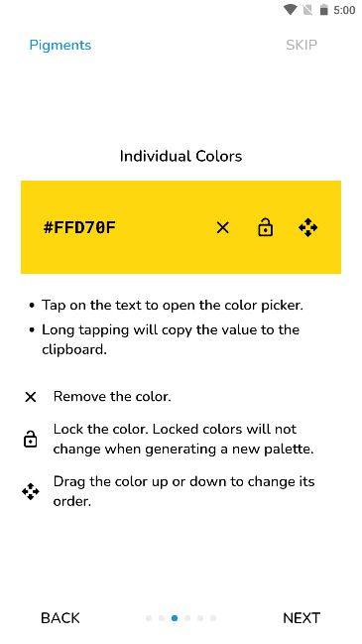Click the drag-arrows icon on yellow swatch
The image size is (362, 644).
point(307,227)
